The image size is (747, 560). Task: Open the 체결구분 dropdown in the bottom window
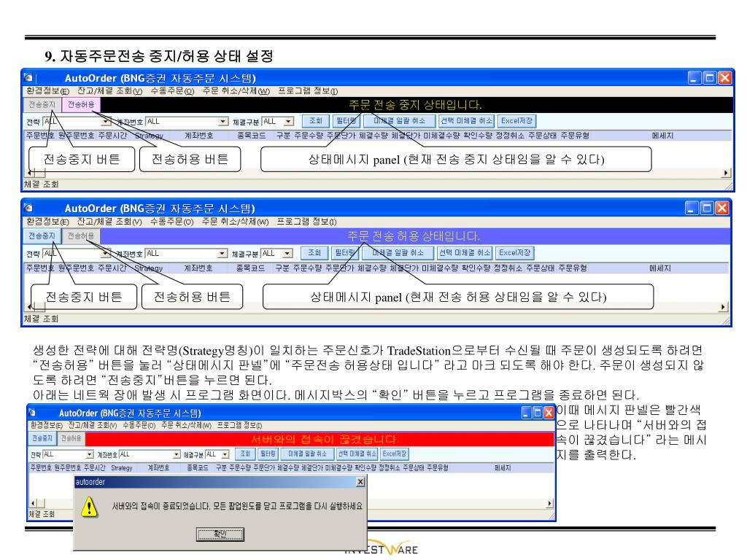coord(225,454)
